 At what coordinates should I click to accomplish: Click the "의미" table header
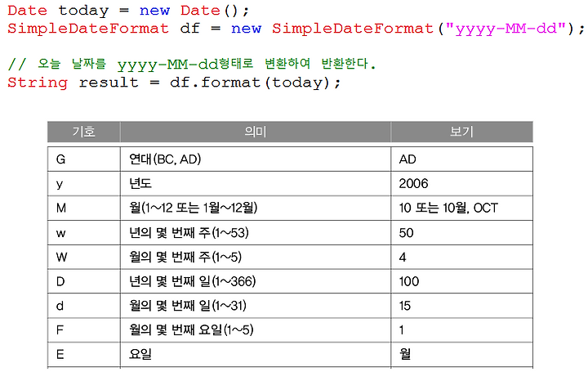(256, 132)
